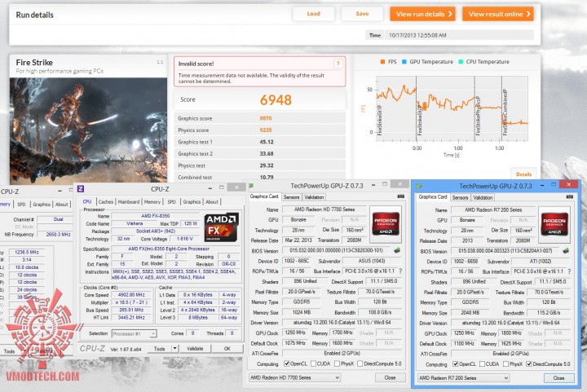Click the Bus Interface question mark in the HD 7700 GPU-Z window

(400, 271)
